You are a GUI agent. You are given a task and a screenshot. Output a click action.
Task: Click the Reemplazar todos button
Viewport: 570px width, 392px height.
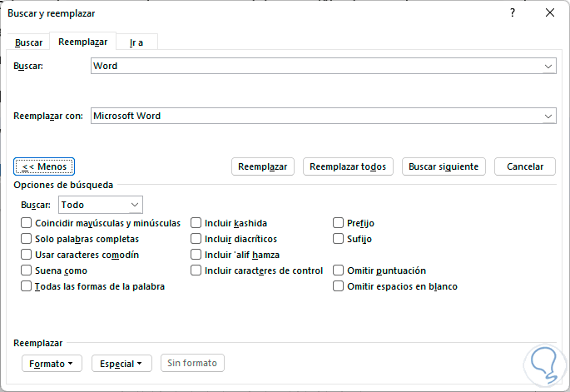click(x=348, y=166)
